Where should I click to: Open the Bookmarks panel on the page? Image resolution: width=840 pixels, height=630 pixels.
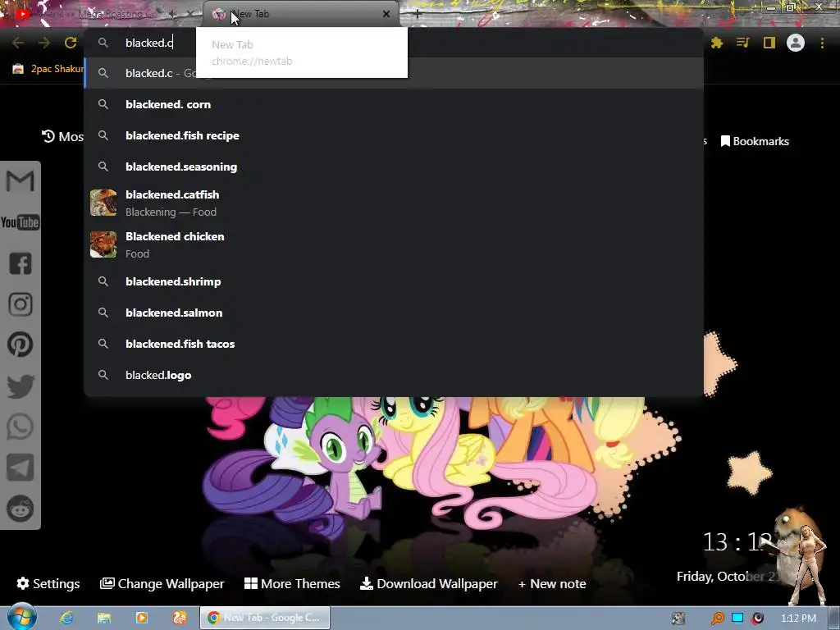pos(755,141)
